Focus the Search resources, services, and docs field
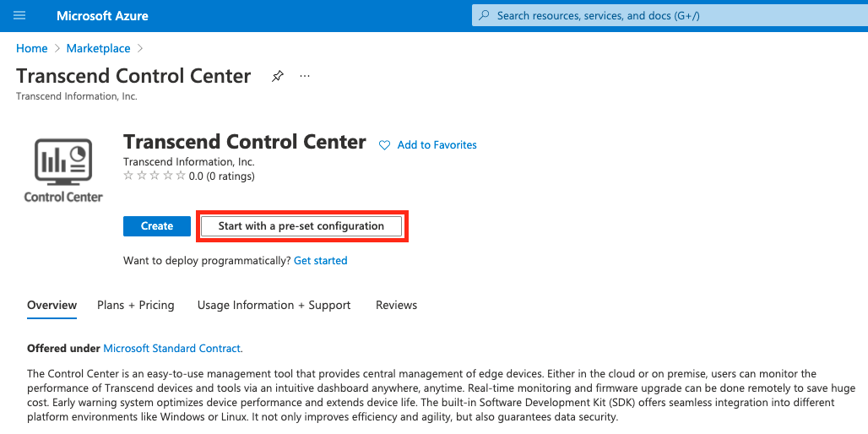 (670, 15)
